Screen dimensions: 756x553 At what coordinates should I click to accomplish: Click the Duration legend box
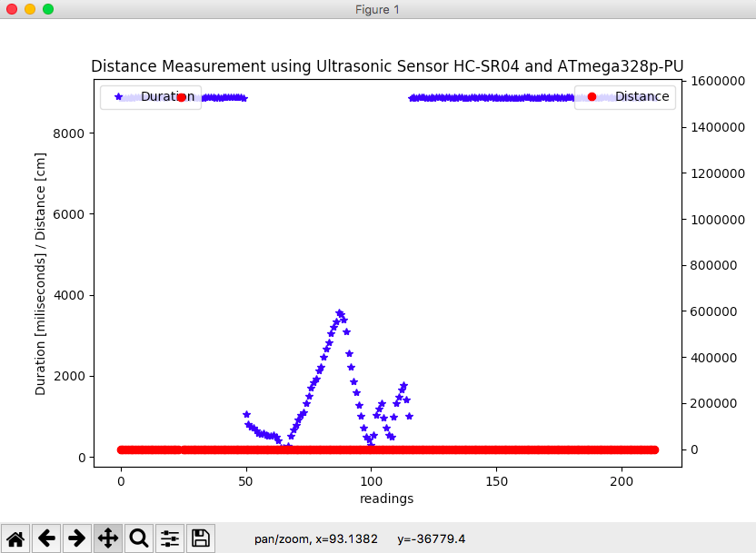pos(151,97)
